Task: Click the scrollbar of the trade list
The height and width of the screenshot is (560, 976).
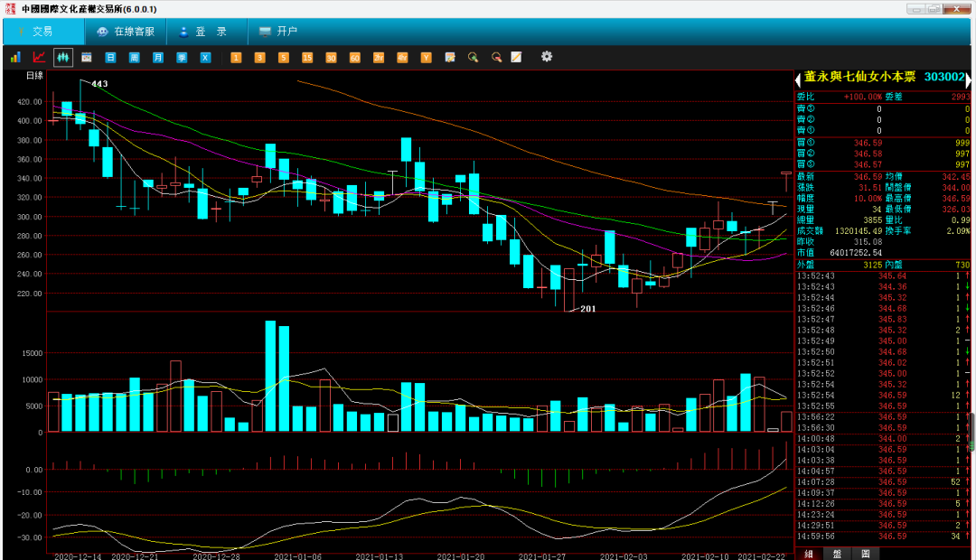Action: [972, 432]
